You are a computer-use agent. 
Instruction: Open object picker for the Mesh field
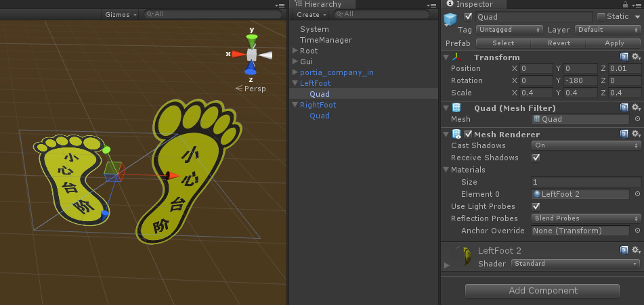coord(637,119)
